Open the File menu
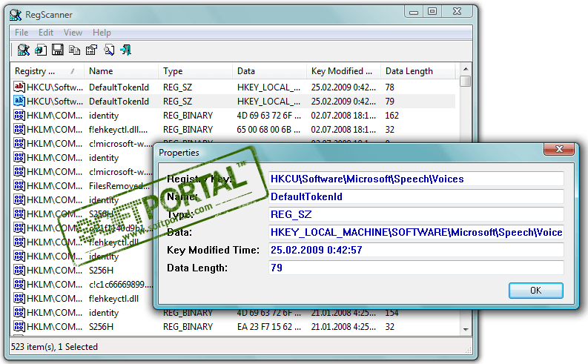 (x=22, y=33)
